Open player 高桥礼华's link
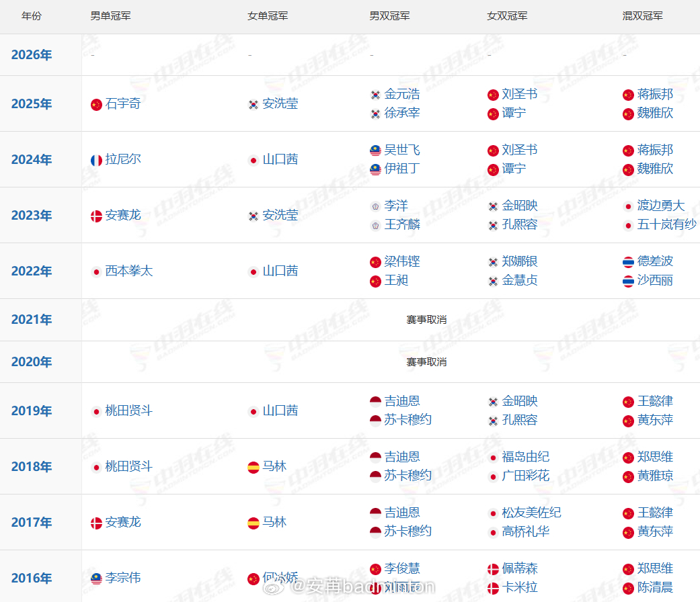The height and width of the screenshot is (602, 700). click(x=525, y=531)
